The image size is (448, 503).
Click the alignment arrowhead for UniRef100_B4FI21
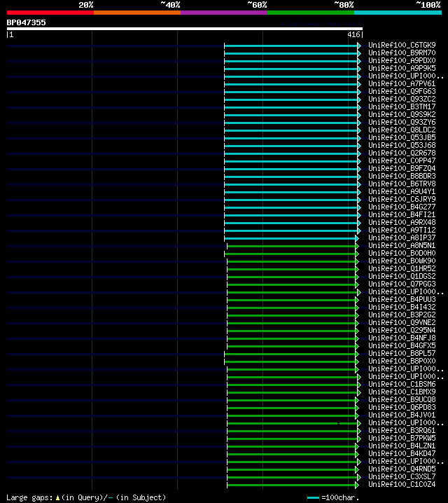(x=359, y=215)
